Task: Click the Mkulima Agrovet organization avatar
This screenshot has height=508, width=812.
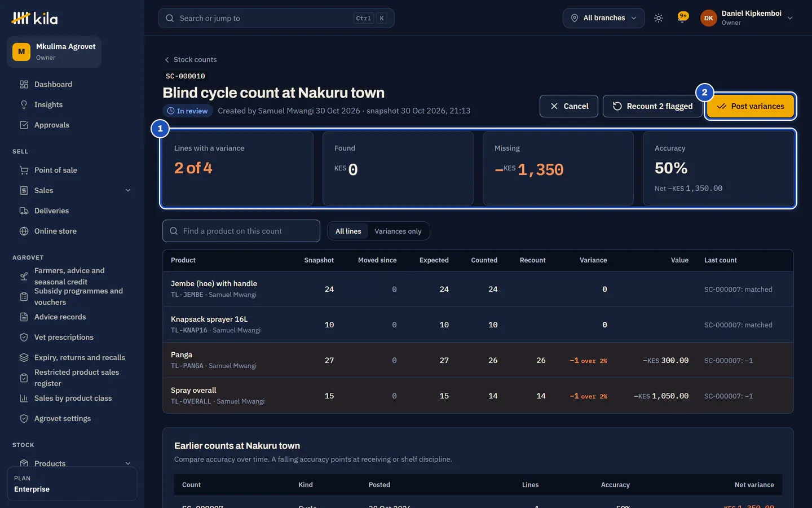Action: [x=21, y=52]
